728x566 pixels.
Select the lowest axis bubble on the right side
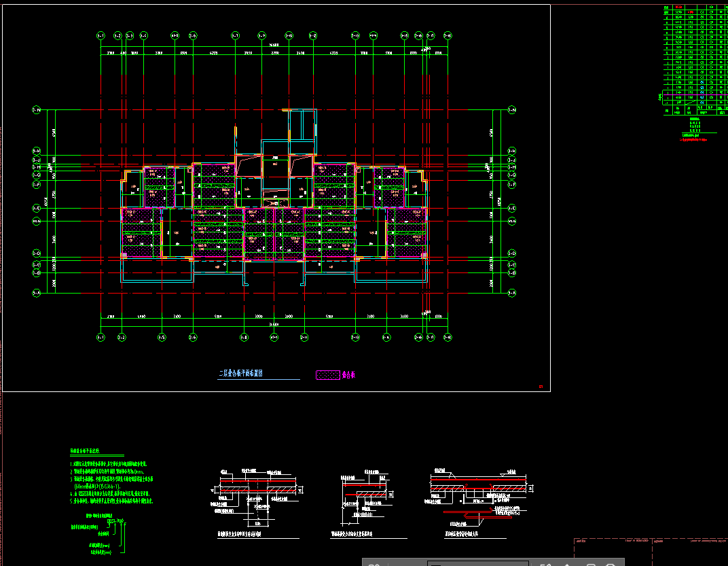tap(512, 293)
